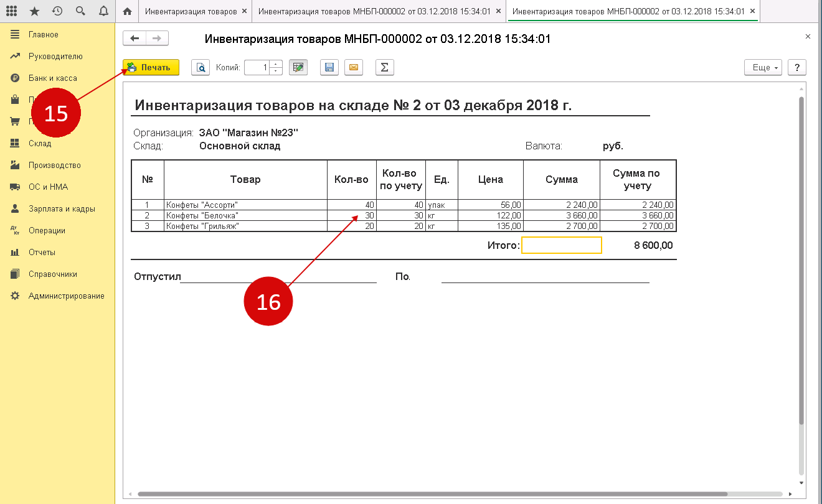Close the last open document tab
Viewport: 822px width, 504px height.
coord(752,11)
